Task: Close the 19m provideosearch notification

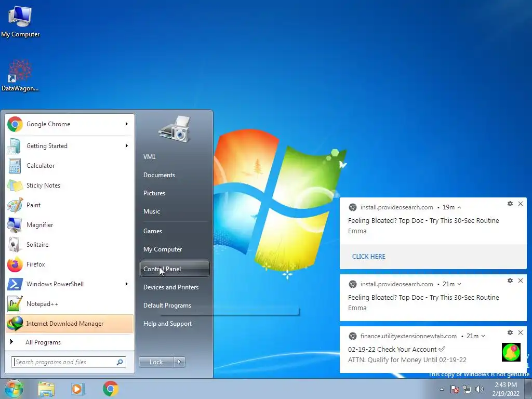Action: (x=521, y=204)
